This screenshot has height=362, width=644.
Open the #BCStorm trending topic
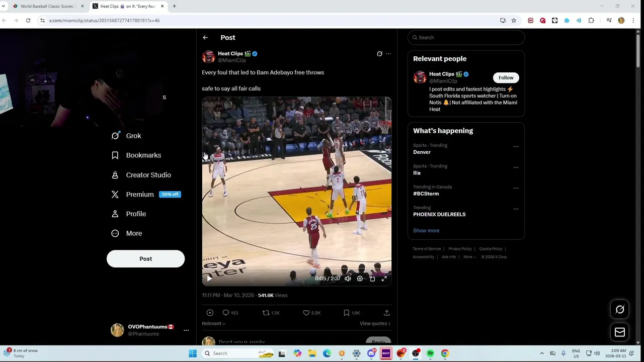coord(426,194)
